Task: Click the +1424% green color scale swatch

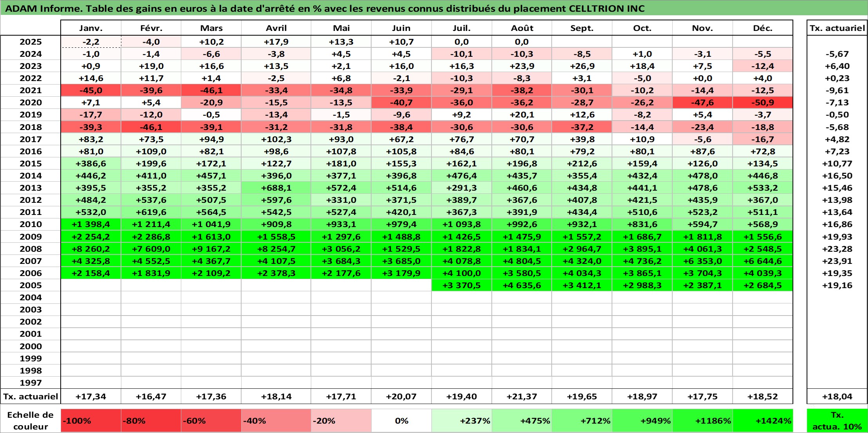Action: [x=763, y=420]
